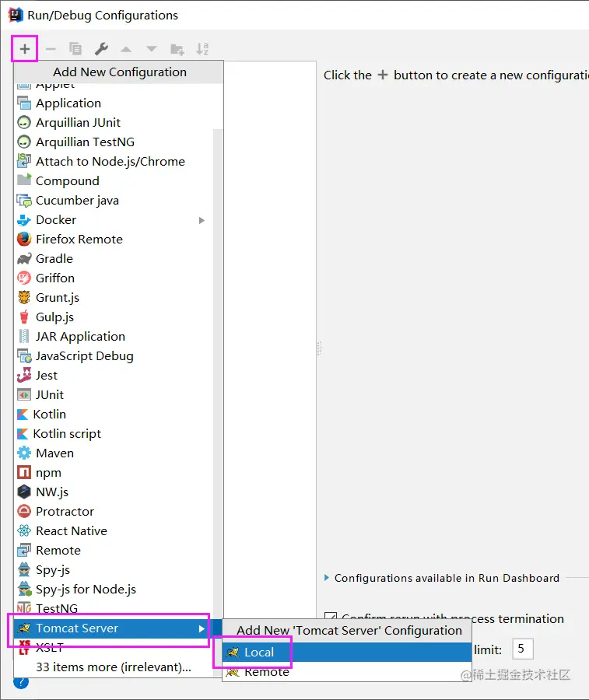Click the Move Up arrow icon
The width and height of the screenshot is (589, 700).
click(x=126, y=49)
